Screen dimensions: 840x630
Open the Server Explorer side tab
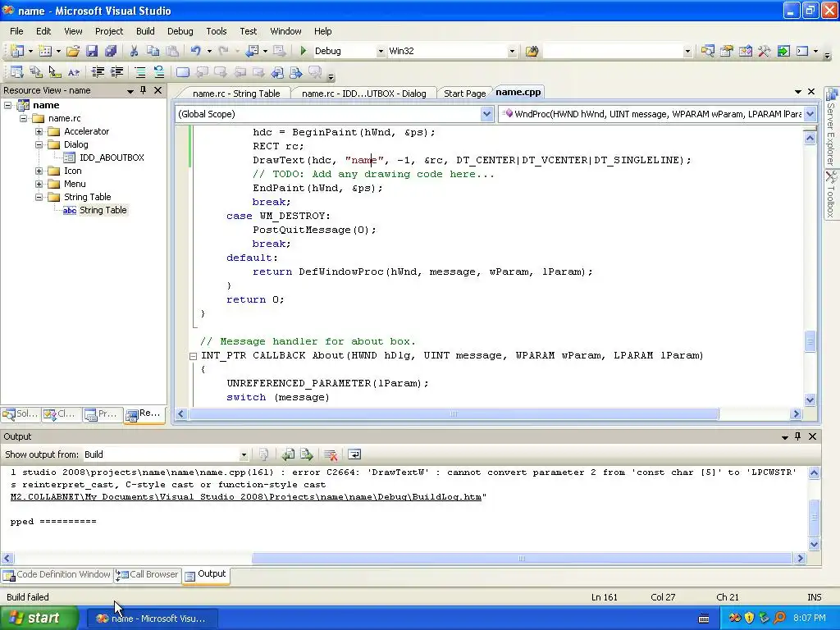[831, 127]
